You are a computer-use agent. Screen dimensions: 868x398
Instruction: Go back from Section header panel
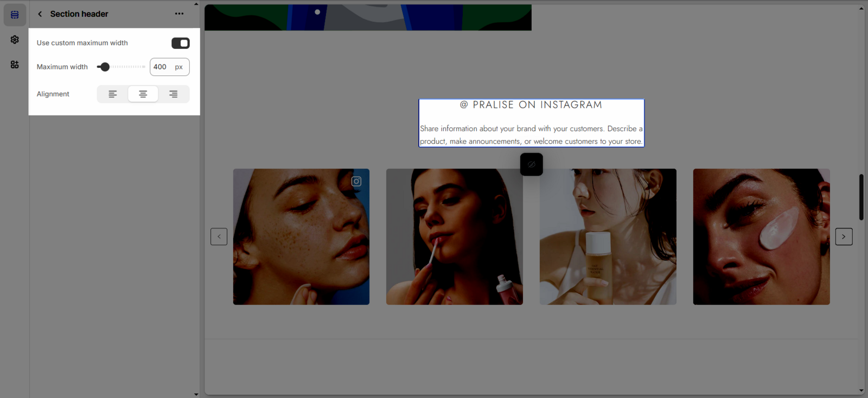pyautogui.click(x=40, y=14)
